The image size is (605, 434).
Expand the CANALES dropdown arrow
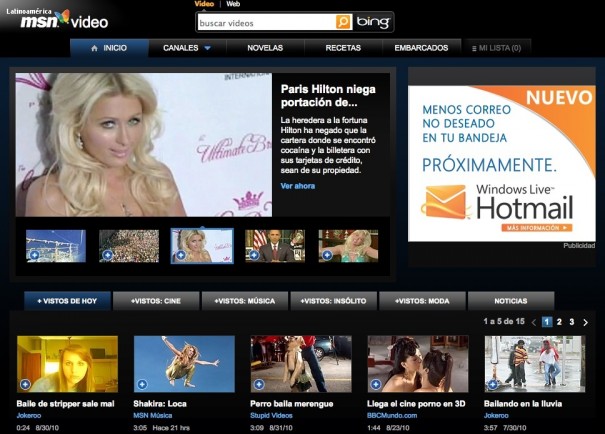coord(207,48)
